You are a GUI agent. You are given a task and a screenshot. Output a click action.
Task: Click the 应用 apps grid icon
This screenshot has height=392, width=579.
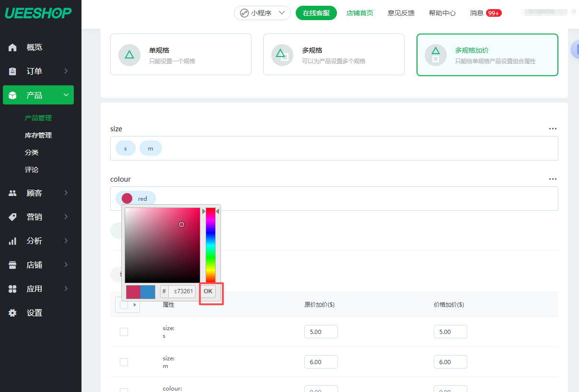(13, 289)
